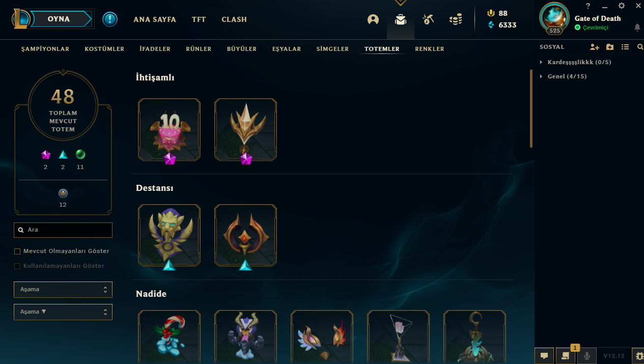Open the profile icon in top navigation

pyautogui.click(x=373, y=20)
